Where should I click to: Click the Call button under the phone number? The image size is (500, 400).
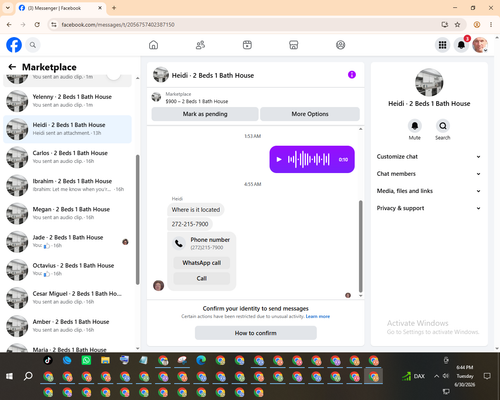click(x=202, y=278)
